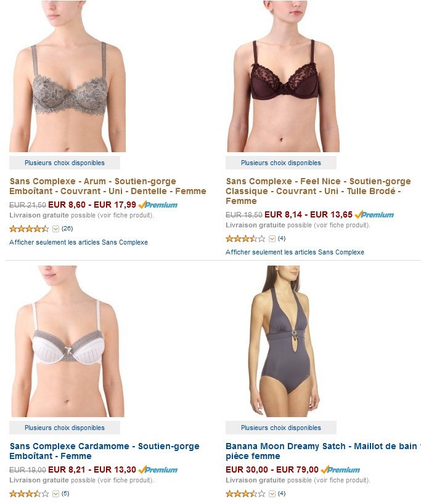Expand rating dropdown arrow for Cardamome bra
The height and width of the screenshot is (504, 421).
55,494
